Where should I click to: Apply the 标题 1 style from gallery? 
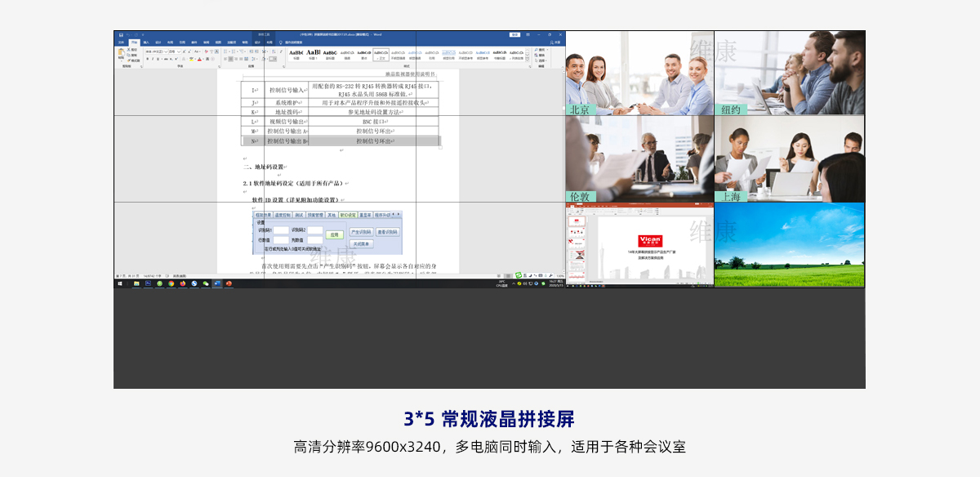pos(314,55)
